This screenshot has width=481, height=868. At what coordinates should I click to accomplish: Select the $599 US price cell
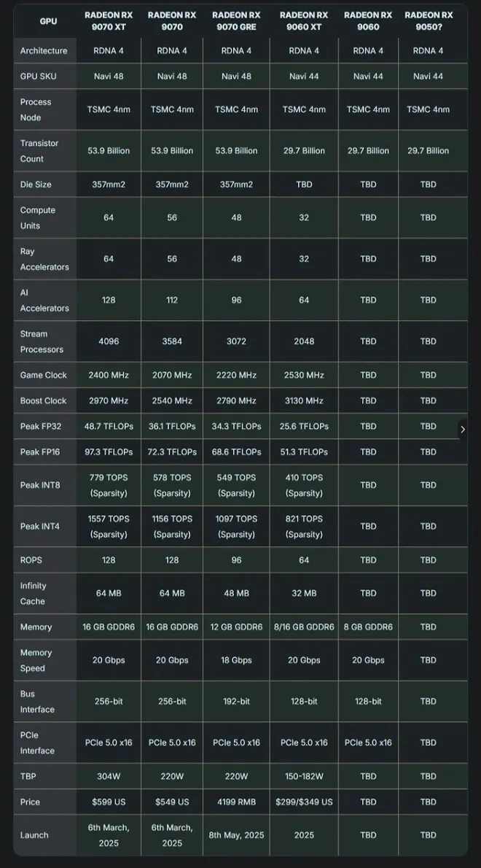109,802
